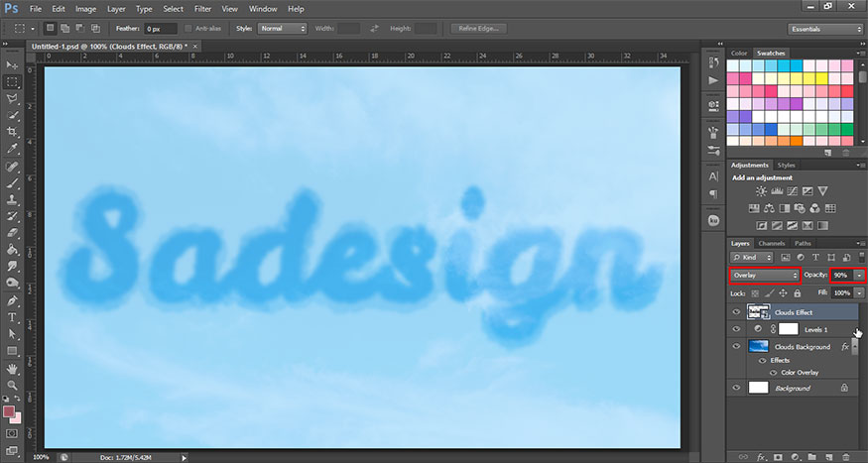The width and height of the screenshot is (868, 463).
Task: Switch to the Styles tab
Action: [x=786, y=165]
